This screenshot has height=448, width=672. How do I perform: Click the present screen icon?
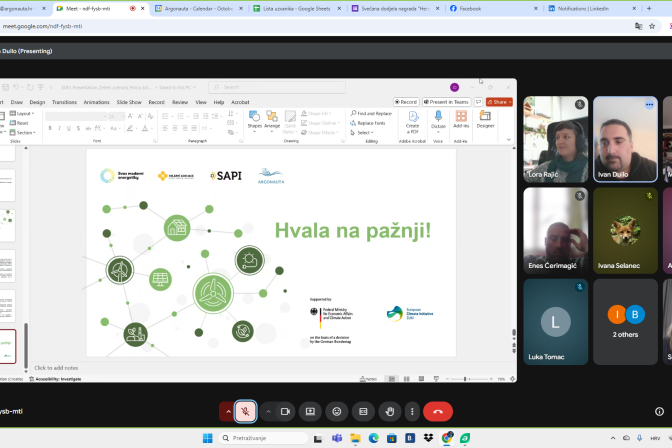pos(311,411)
